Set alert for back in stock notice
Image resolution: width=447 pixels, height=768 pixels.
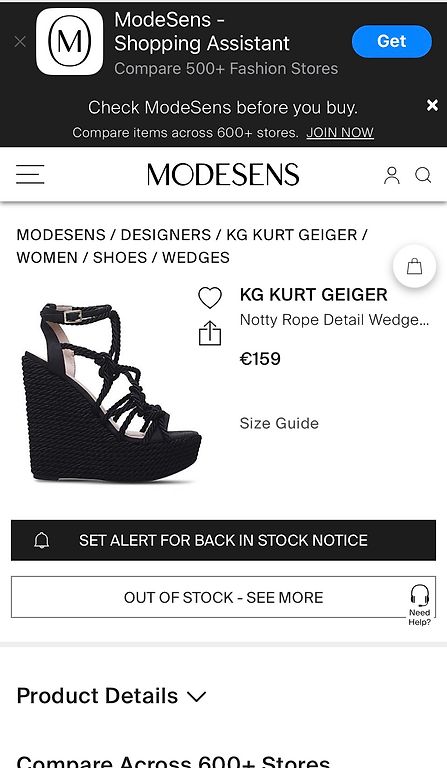click(223, 540)
